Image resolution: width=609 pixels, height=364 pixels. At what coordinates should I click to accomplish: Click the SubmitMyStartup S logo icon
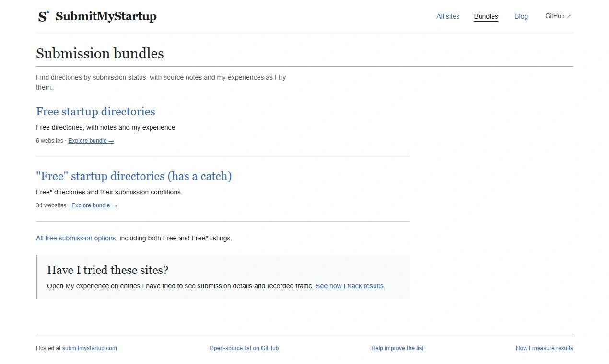44,16
